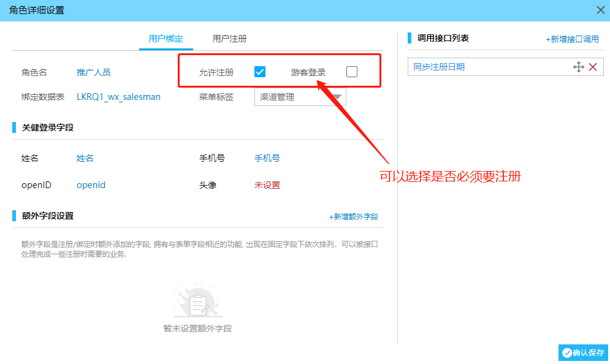Viewport: 610px width, 364px height.
Task: Click the 调用接口列表 heading
Action: [443, 38]
